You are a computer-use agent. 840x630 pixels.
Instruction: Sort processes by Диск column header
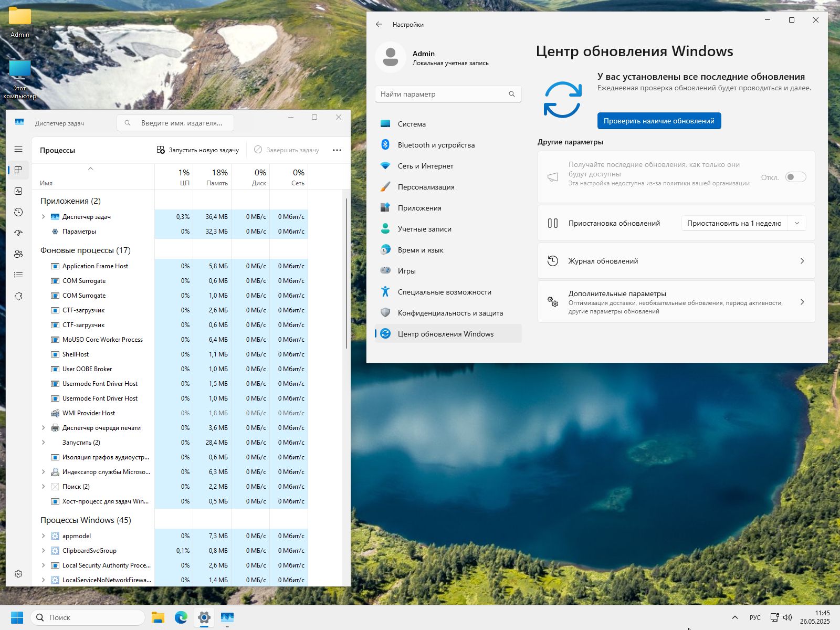(250, 177)
